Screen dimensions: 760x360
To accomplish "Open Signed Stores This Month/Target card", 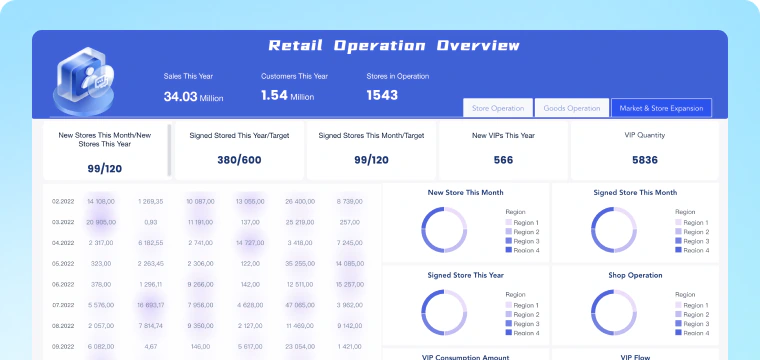I will tap(371, 151).
